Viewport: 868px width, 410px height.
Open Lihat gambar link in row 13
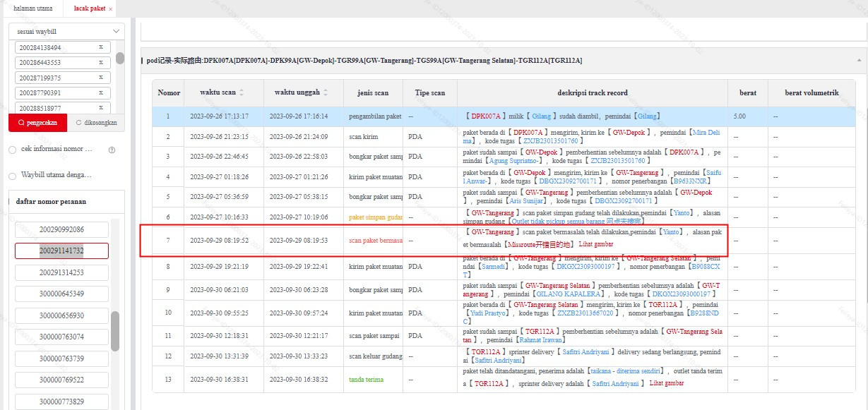[x=667, y=383]
